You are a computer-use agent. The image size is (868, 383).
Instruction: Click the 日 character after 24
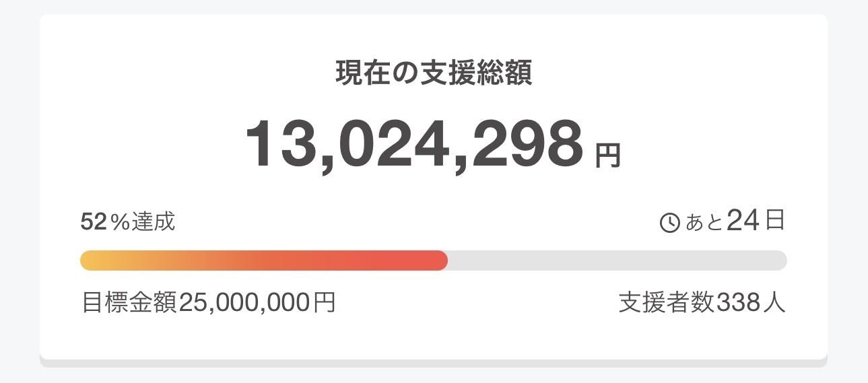774,221
